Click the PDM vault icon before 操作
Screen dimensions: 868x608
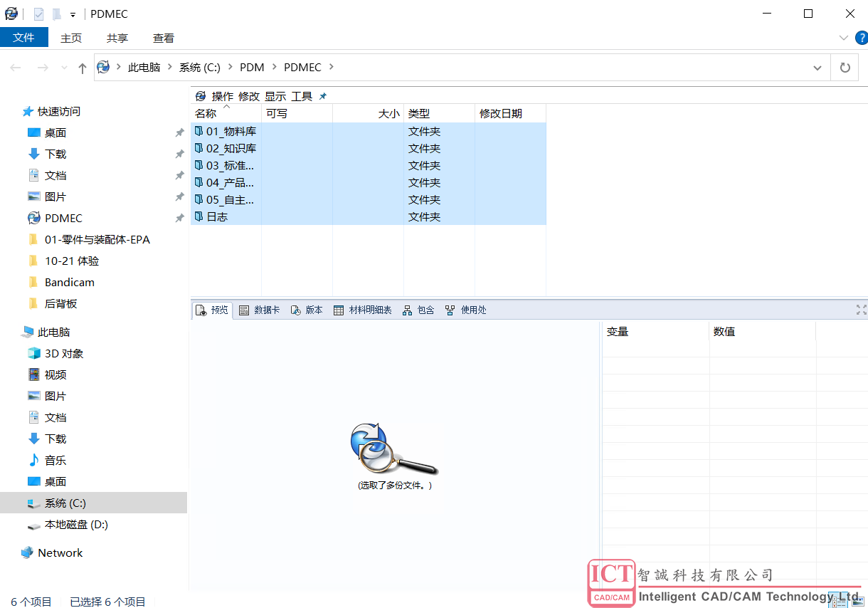(201, 96)
